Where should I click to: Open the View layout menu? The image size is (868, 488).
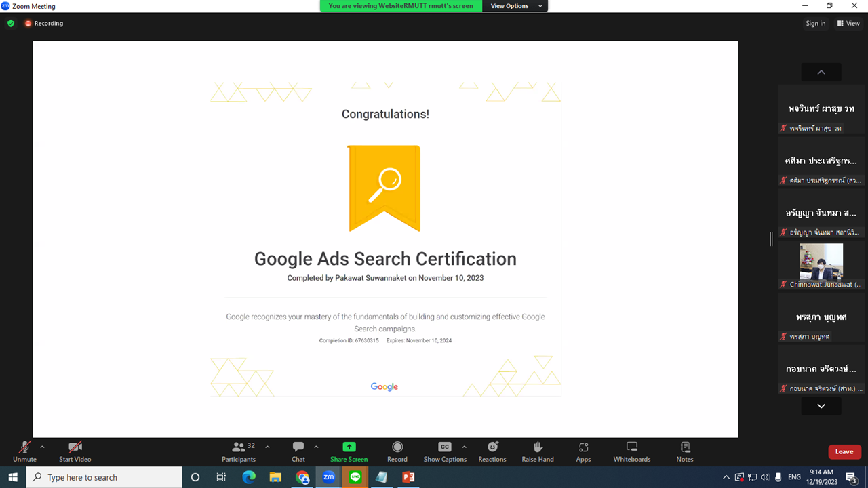tap(848, 23)
